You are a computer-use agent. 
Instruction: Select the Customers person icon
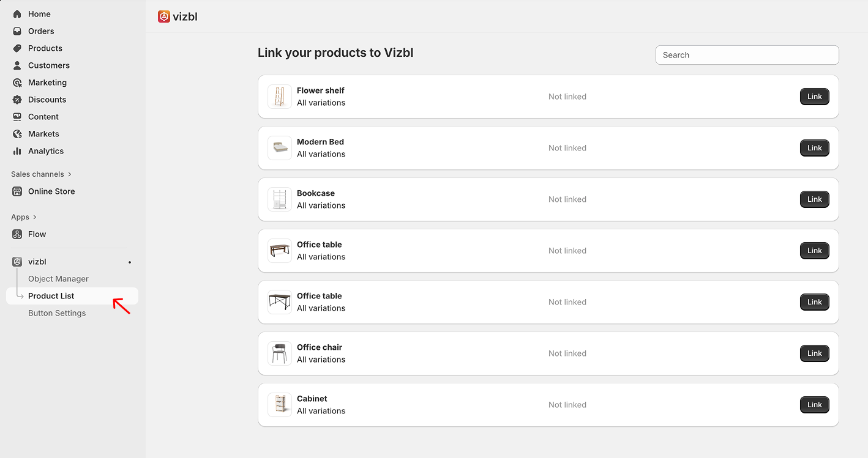[17, 65]
